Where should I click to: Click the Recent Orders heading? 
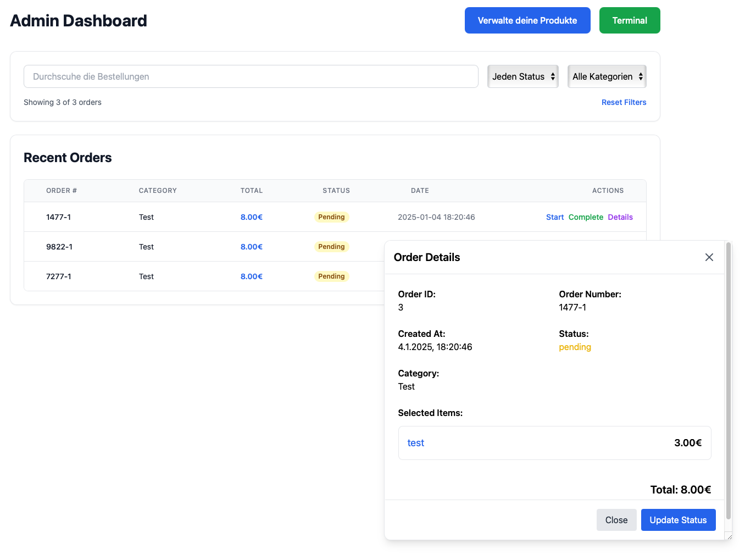point(68,158)
